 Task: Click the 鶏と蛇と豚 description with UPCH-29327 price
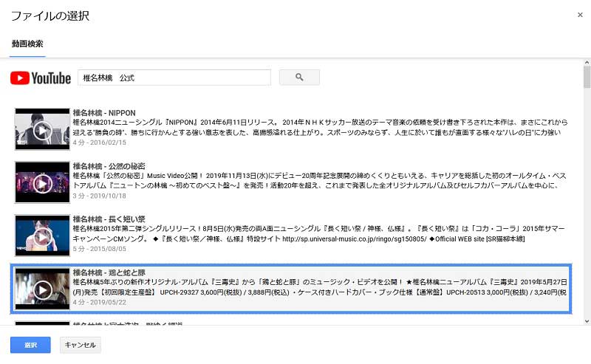pos(320,286)
